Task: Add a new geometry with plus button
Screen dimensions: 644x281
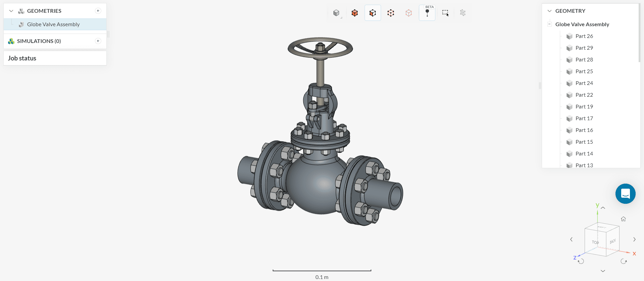Action: pyautogui.click(x=98, y=11)
